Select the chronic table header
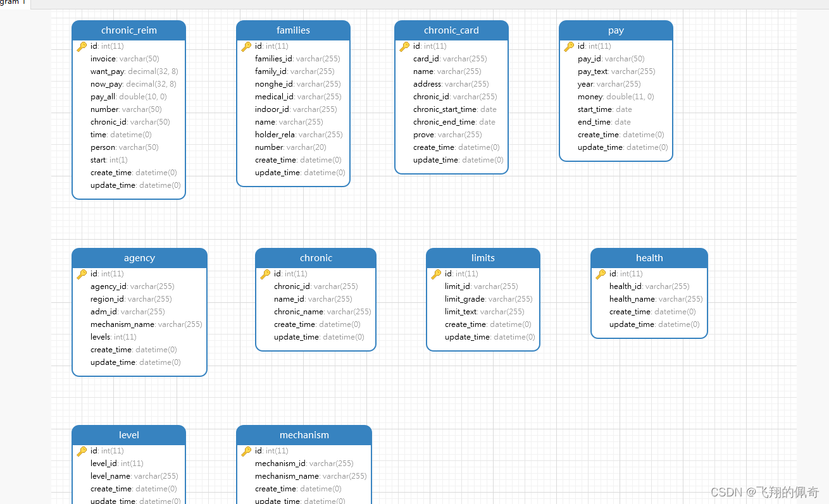Viewport: 829px width, 504px height. 316,258
